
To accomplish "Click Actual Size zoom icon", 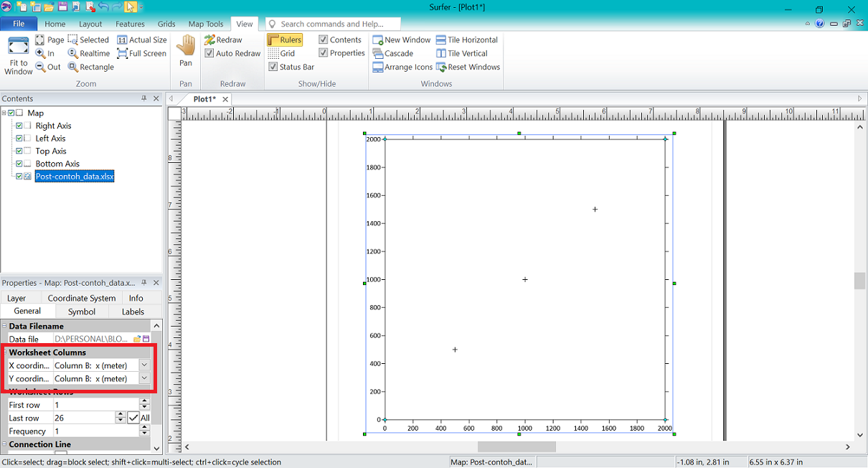I will tap(122, 39).
